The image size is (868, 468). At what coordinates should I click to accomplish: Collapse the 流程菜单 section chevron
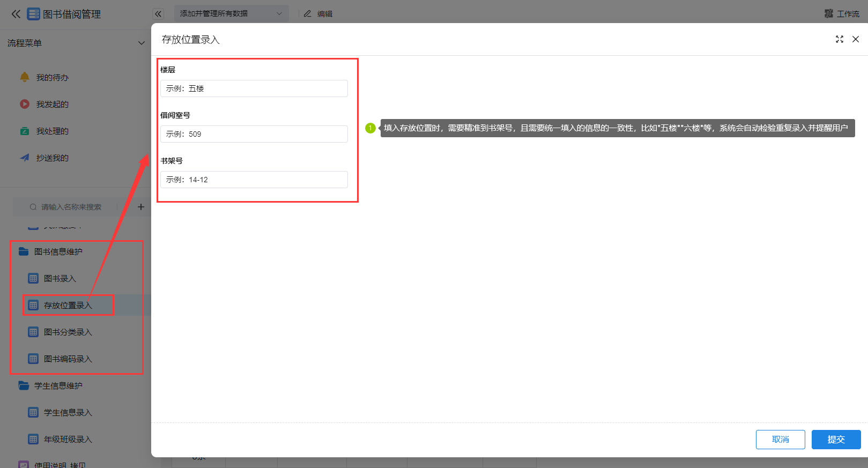(142, 43)
